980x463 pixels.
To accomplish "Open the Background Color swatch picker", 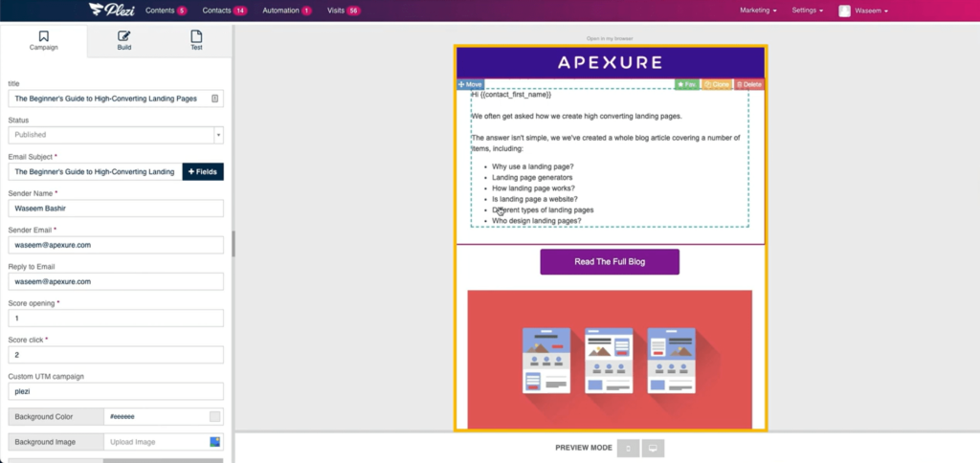I will point(215,416).
